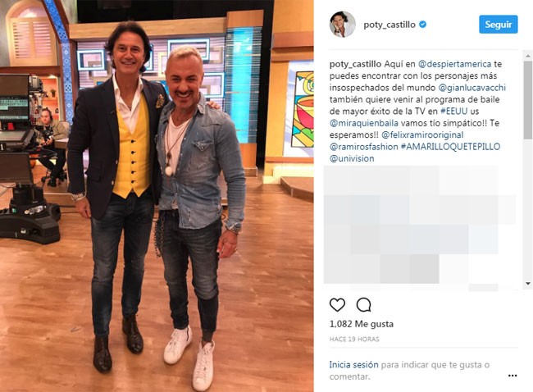Open the three-dot more options menu

[512, 376]
